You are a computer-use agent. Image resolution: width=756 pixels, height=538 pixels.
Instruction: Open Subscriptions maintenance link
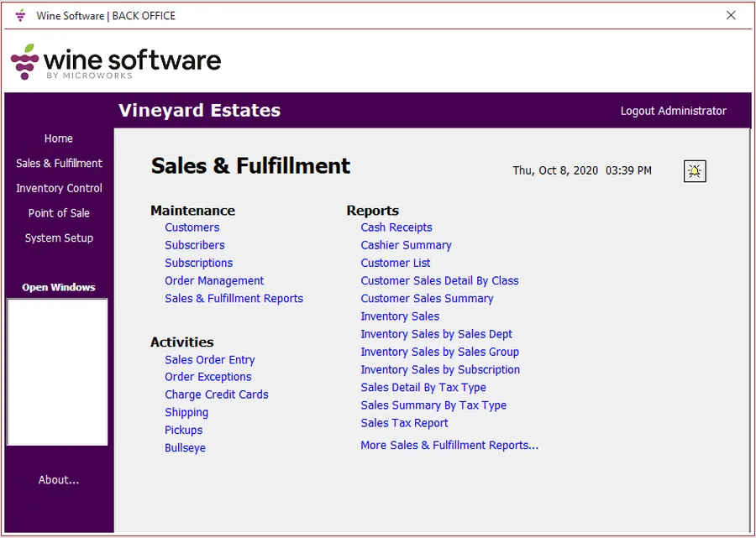pyautogui.click(x=198, y=263)
